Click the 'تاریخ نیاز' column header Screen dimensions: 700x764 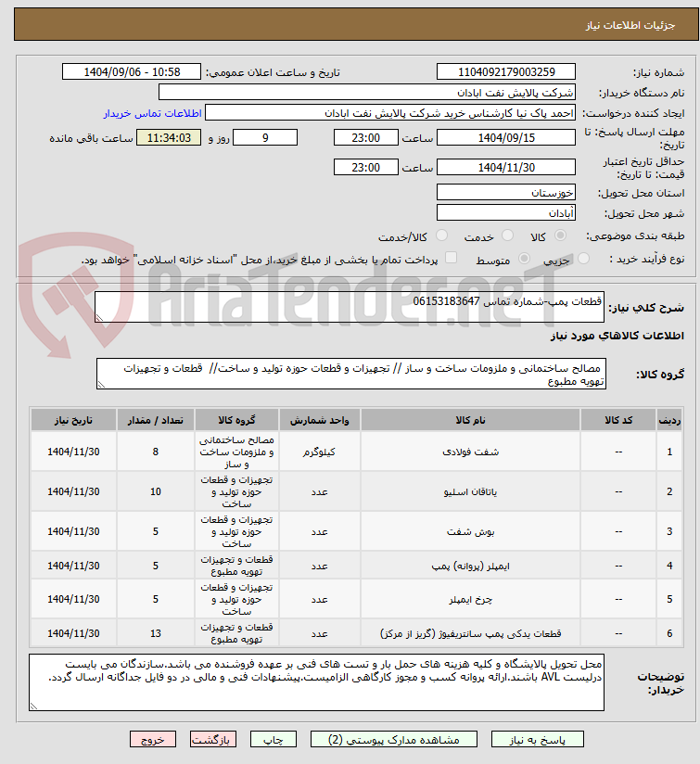(73, 420)
